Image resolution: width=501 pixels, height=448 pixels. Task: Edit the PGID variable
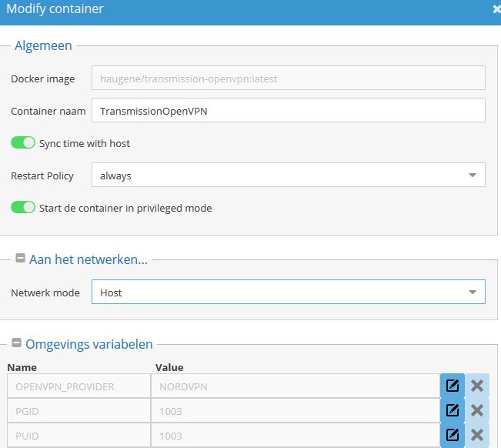pyautogui.click(x=452, y=410)
